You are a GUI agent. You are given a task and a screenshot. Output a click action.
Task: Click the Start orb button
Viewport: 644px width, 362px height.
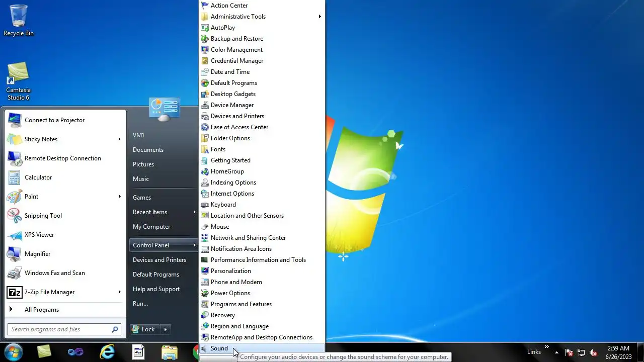tap(14, 352)
